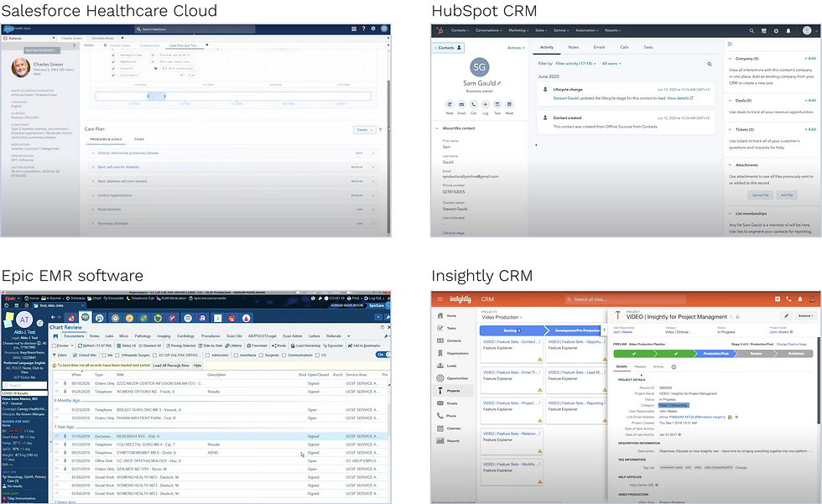Screen dimensions: 822x504
Task: Click Epic Load All Records Now button
Action: click(x=171, y=365)
